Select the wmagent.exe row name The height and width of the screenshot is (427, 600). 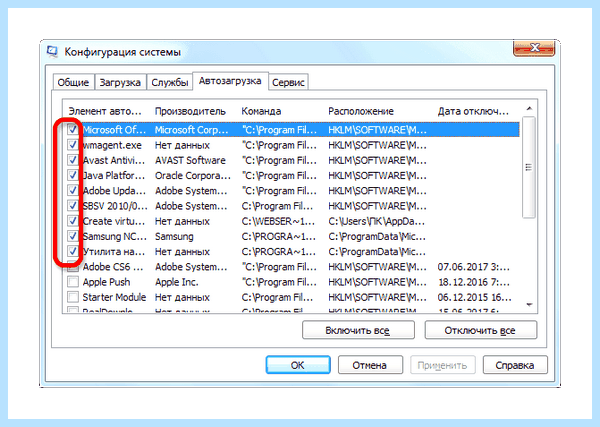pyautogui.click(x=112, y=145)
